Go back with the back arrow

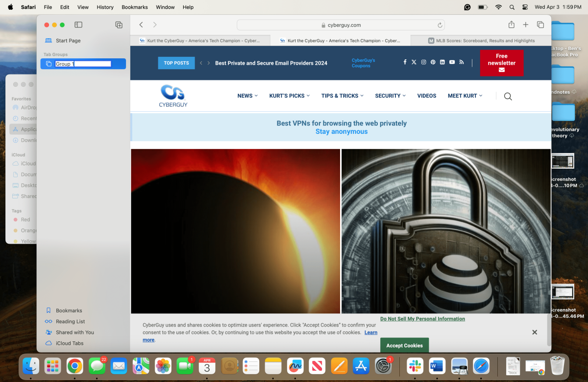tap(141, 25)
